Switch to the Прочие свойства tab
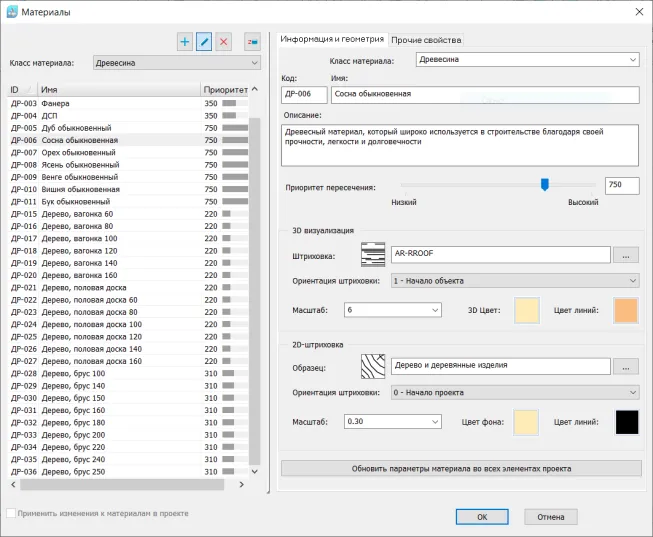 426,40
